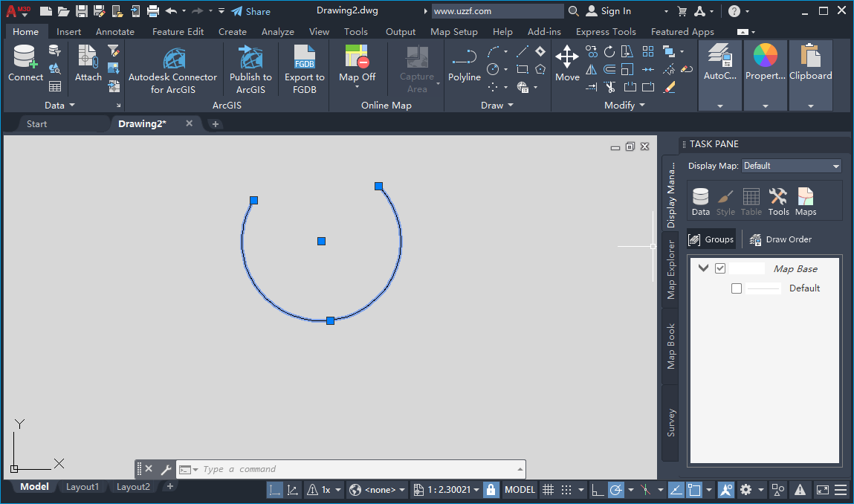Screen dimensions: 854x504
Task: Toggle the annotation scale lock in status bar
Action: tap(491, 489)
